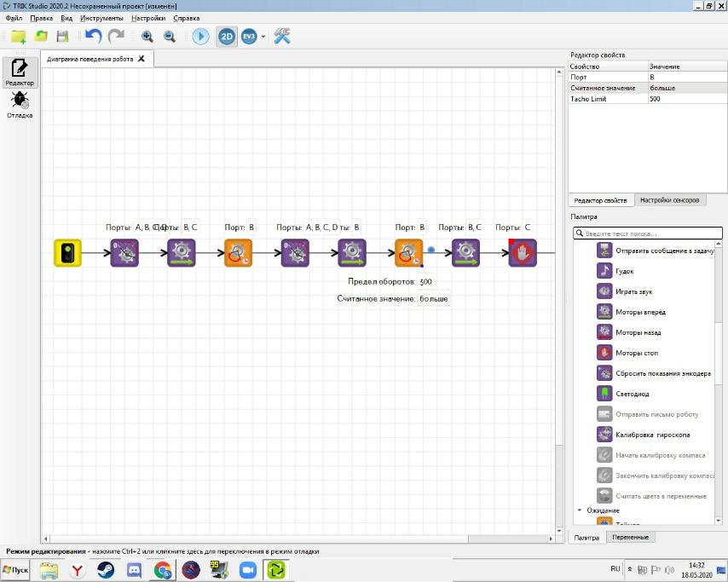Run the program with the play button

pyautogui.click(x=200, y=36)
